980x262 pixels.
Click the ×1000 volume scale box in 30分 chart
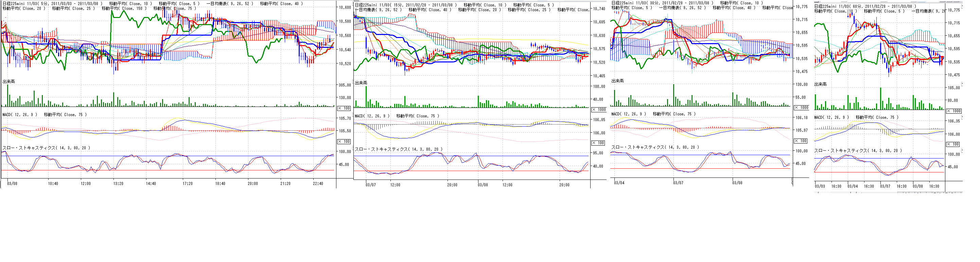[801, 108]
